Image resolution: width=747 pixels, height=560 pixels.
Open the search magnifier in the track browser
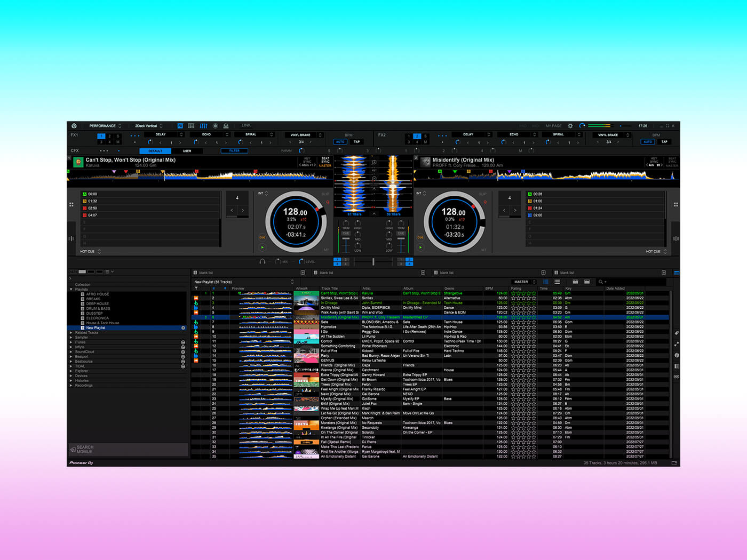602,282
